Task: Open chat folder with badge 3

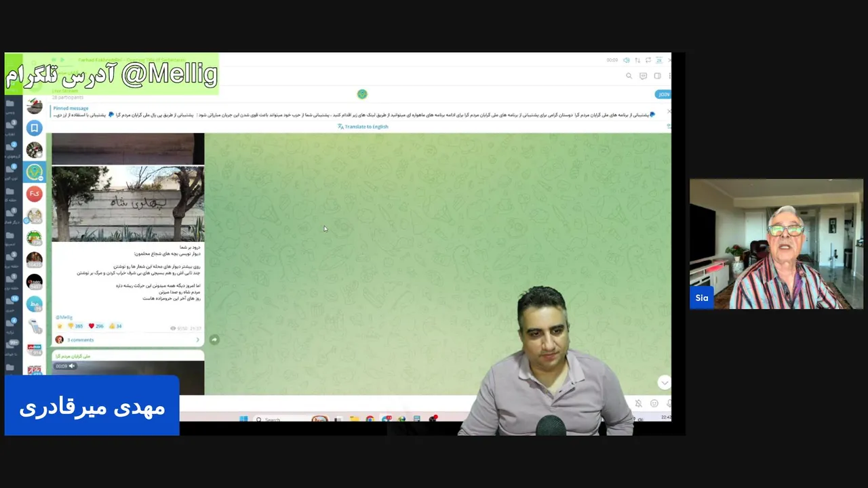Action: tap(11, 127)
